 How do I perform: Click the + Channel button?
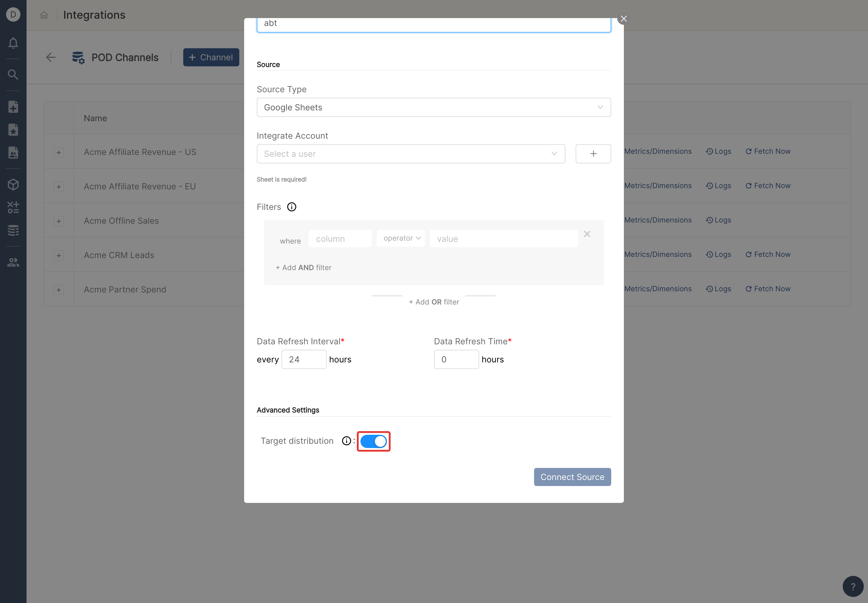tap(211, 57)
